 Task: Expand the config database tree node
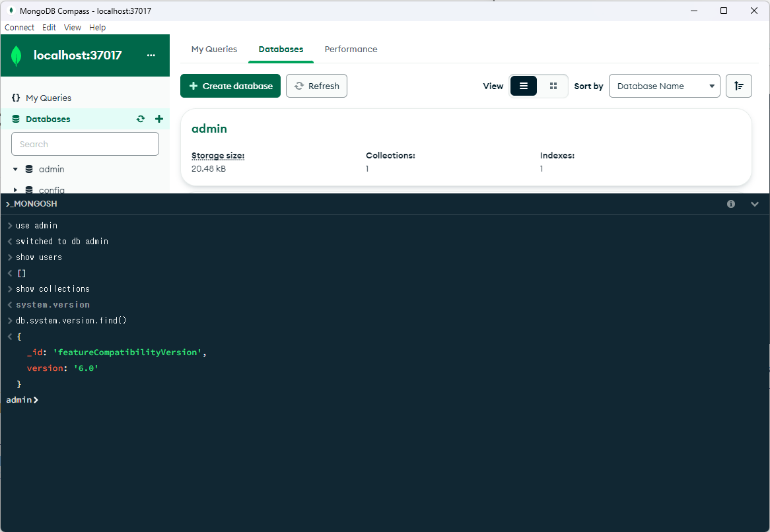click(x=15, y=189)
